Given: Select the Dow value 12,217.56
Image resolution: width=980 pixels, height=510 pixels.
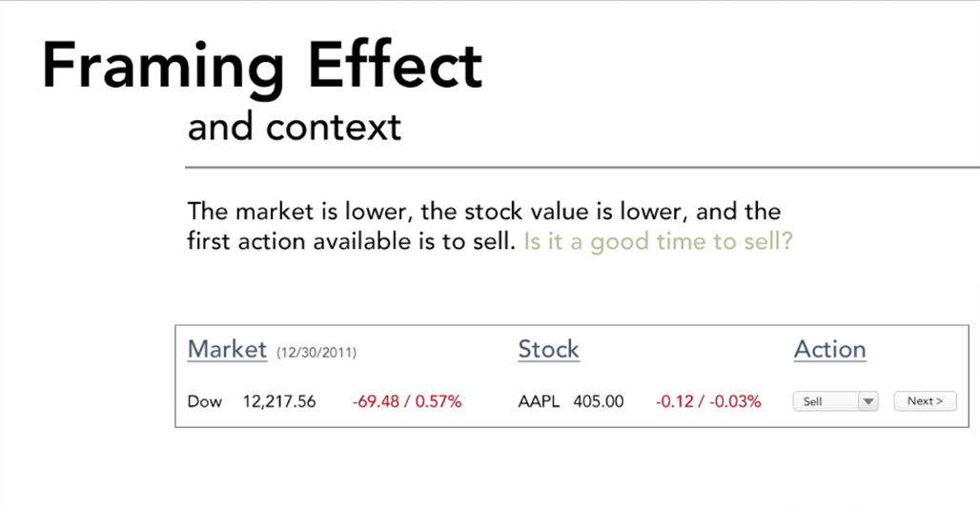Looking at the screenshot, I should pyautogui.click(x=279, y=401).
